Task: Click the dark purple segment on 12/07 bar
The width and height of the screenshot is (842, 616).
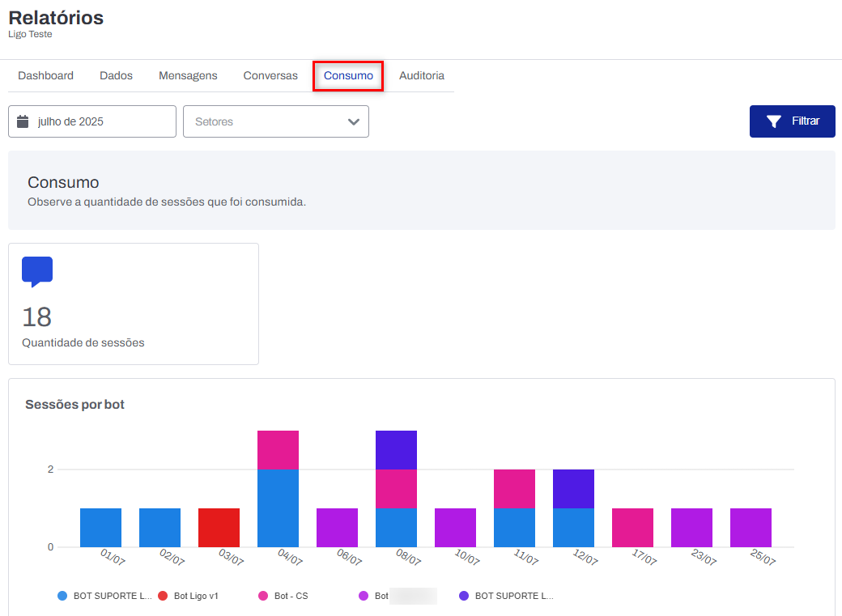Action: click(x=573, y=488)
